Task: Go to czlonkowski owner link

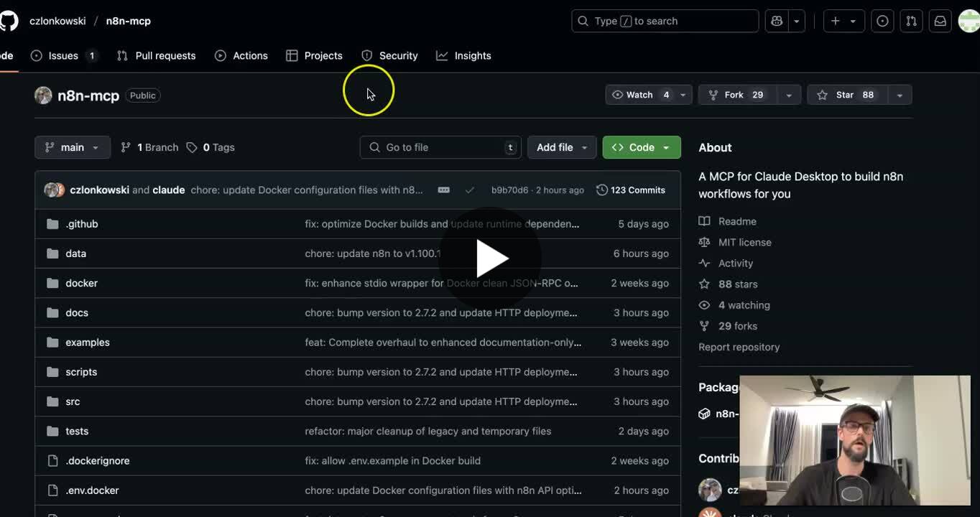Action: coord(57,21)
